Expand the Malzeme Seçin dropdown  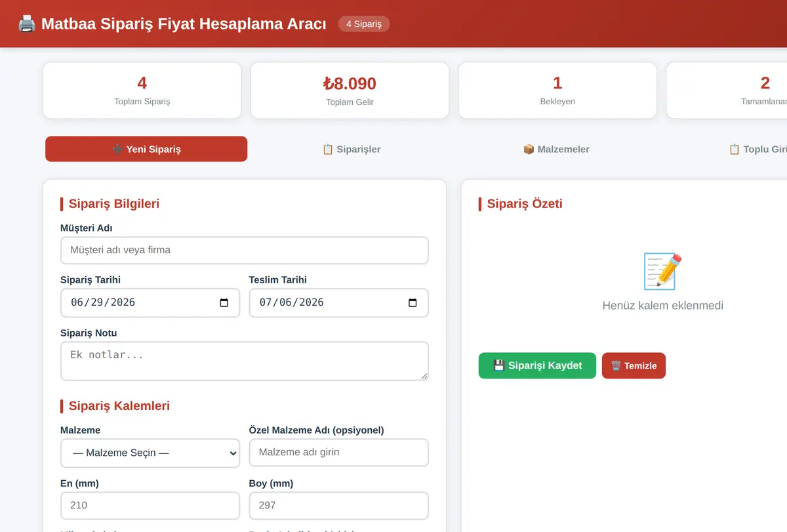pyautogui.click(x=150, y=453)
